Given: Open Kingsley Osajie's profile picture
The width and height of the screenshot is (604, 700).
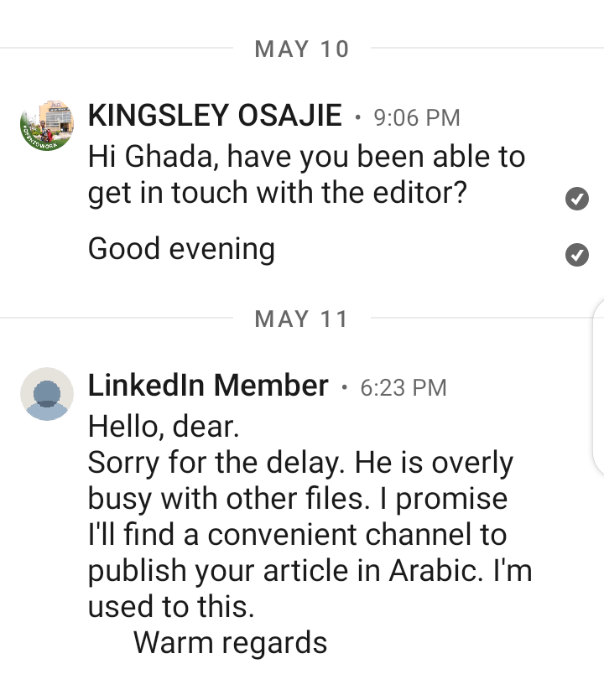Looking at the screenshot, I should coord(47,125).
